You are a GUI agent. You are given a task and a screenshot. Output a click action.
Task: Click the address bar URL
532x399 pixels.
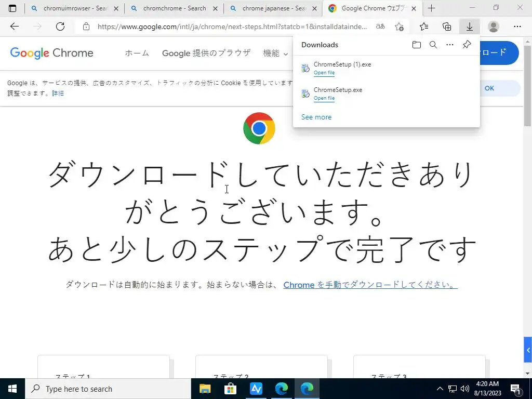pyautogui.click(x=232, y=26)
